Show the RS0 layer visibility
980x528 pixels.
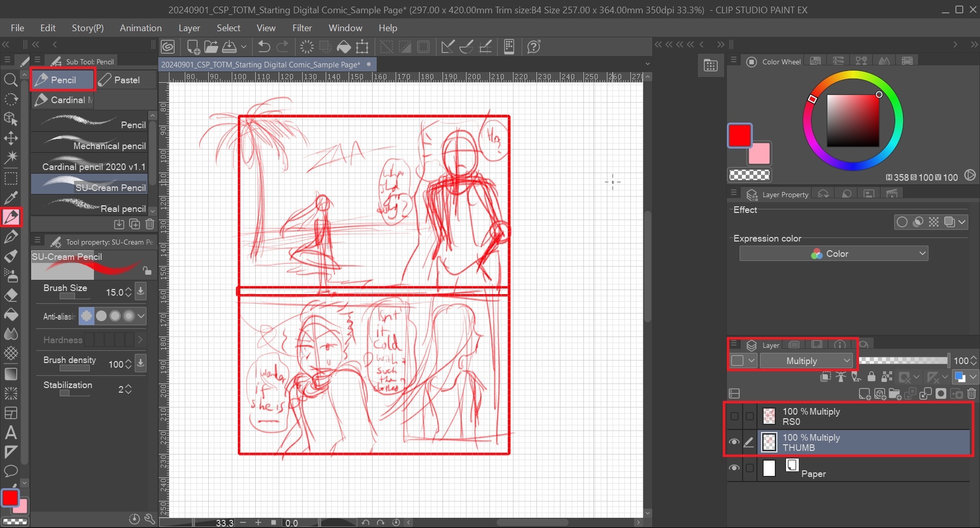click(x=734, y=416)
